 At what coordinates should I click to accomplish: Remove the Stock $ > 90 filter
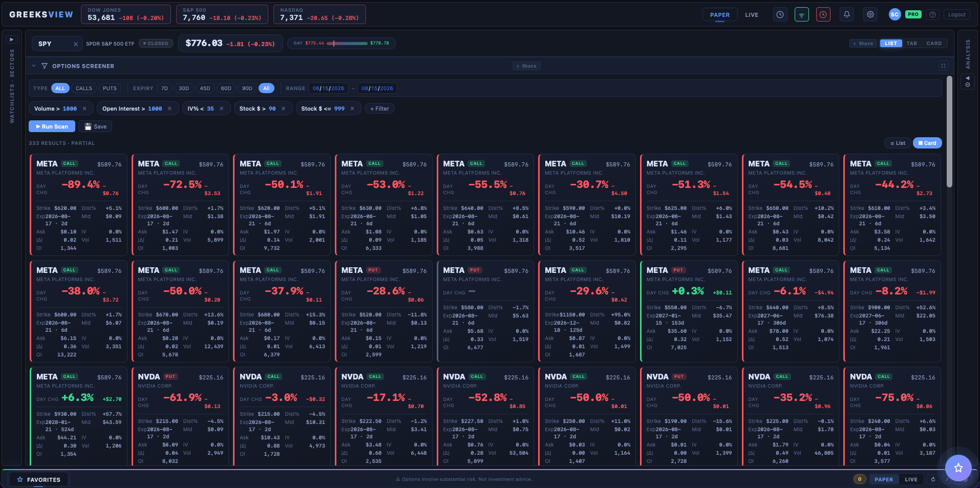click(x=283, y=109)
